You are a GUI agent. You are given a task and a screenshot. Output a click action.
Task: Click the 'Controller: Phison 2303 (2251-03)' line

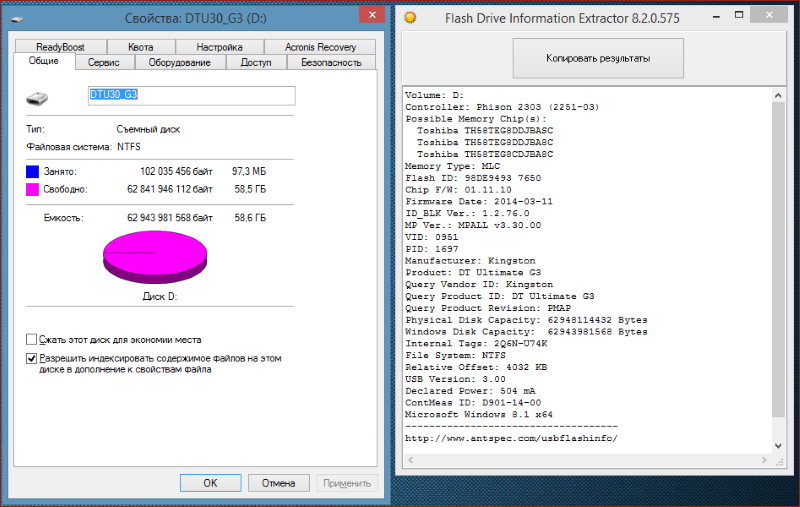pyautogui.click(x=502, y=107)
